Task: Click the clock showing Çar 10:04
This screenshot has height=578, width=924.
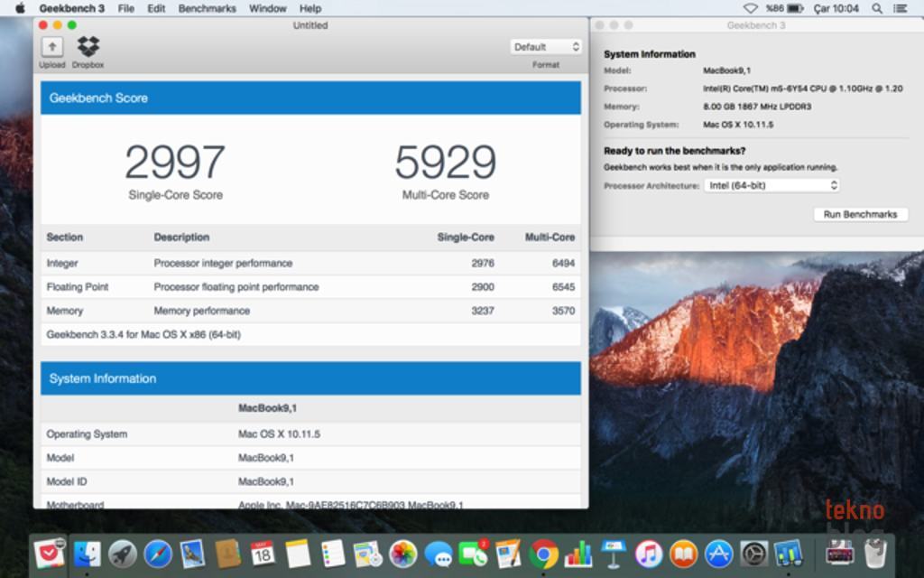Action: pos(836,8)
